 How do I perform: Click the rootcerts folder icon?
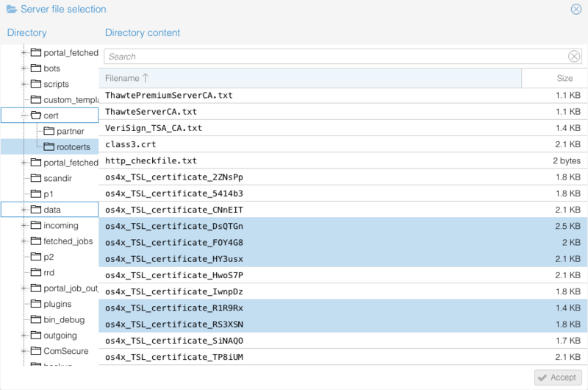coord(49,147)
